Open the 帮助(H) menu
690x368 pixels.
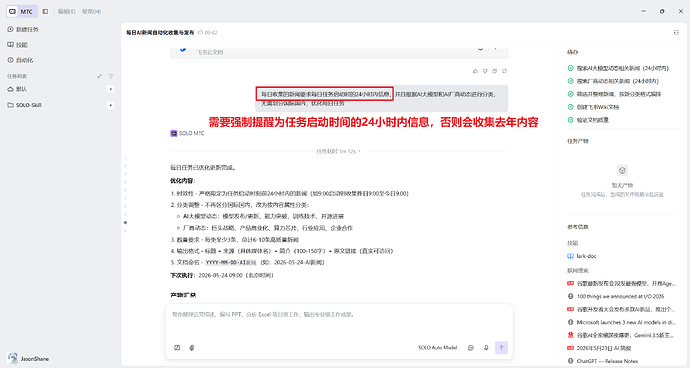click(91, 11)
